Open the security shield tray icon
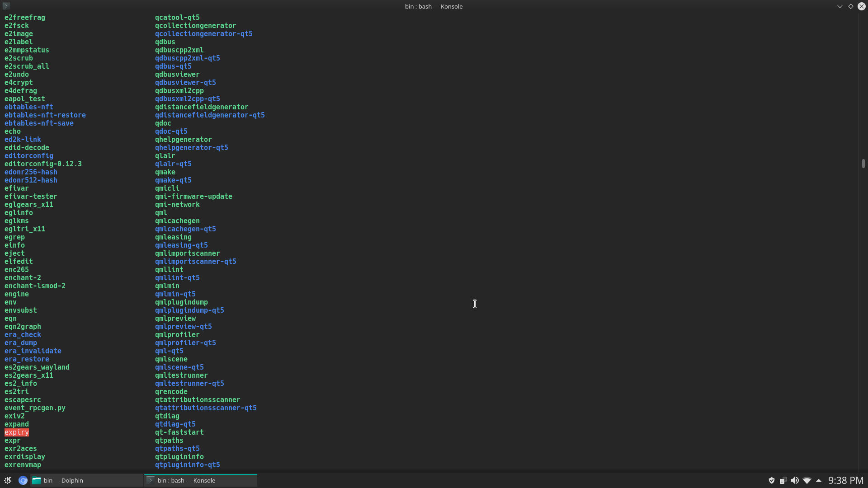The width and height of the screenshot is (868, 488). point(772,480)
